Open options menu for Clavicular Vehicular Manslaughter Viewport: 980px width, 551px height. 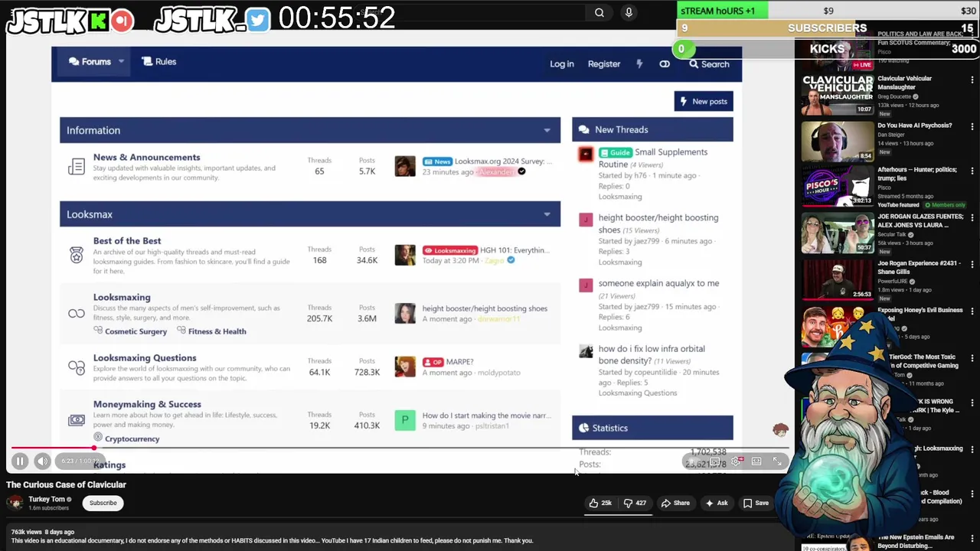click(972, 80)
